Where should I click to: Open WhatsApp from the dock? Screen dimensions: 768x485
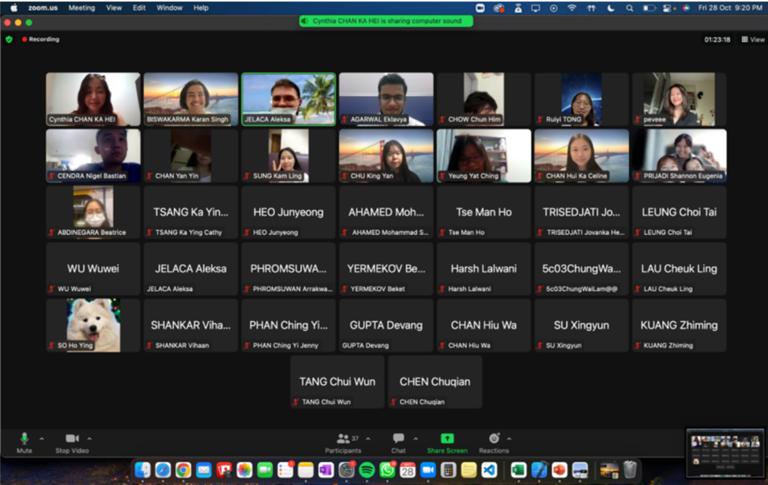click(387, 470)
